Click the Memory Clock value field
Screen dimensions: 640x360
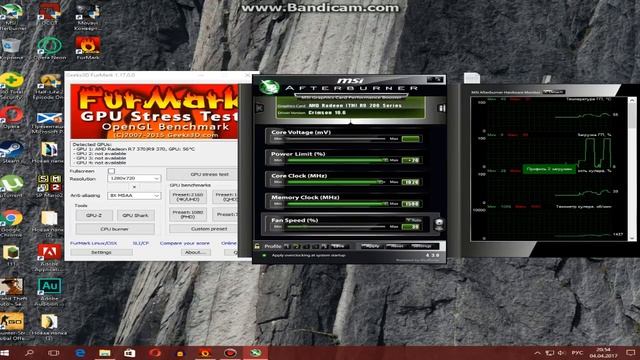point(411,204)
